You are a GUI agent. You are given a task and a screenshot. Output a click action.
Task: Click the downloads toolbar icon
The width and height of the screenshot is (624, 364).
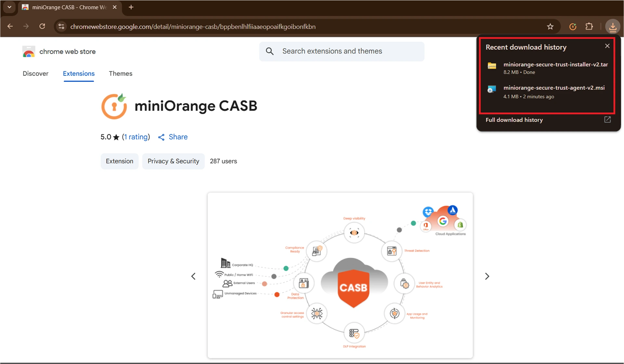[x=613, y=27]
